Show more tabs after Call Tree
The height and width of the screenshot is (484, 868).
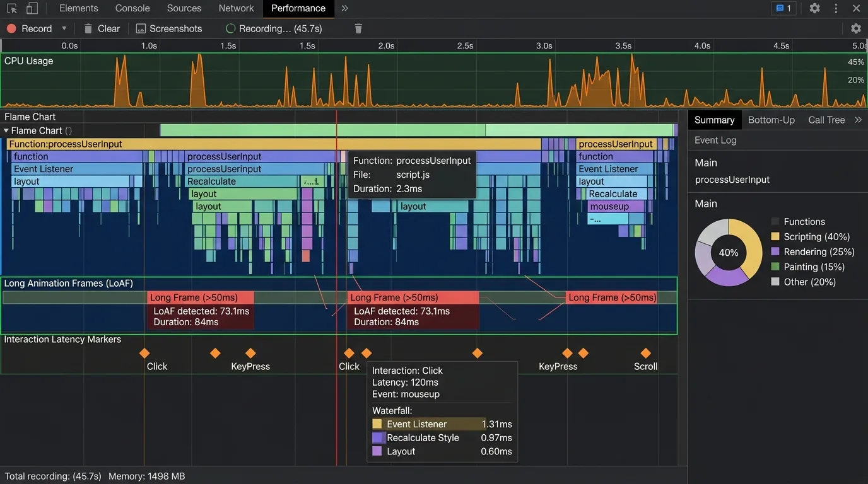[x=858, y=120]
